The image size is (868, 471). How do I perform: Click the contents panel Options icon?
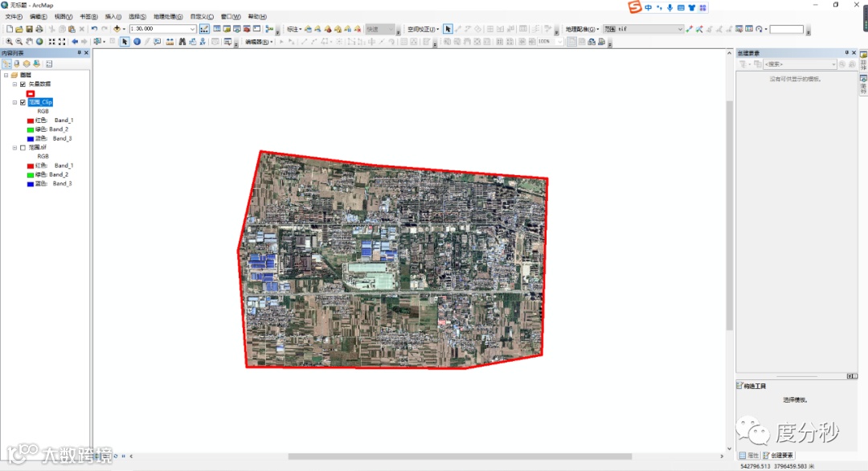pyautogui.click(x=49, y=63)
